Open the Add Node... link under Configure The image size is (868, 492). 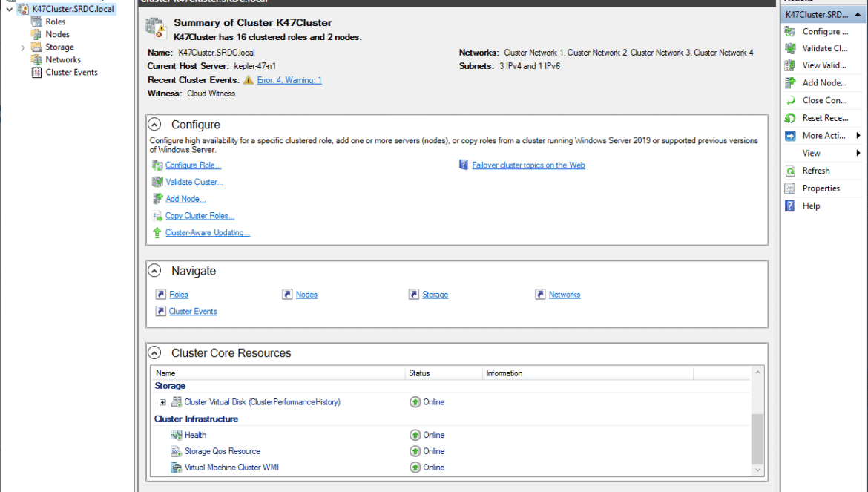(x=185, y=199)
